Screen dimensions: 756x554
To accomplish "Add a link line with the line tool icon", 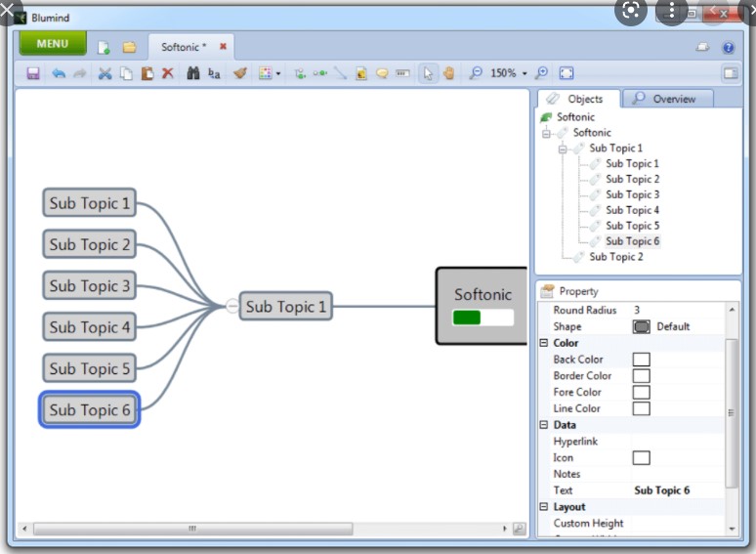I will click(x=340, y=73).
